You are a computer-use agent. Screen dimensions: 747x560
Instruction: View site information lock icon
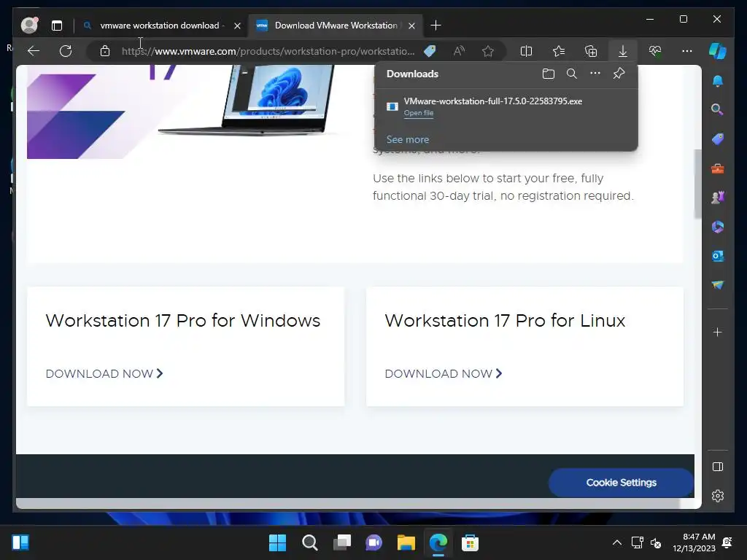pyautogui.click(x=105, y=51)
